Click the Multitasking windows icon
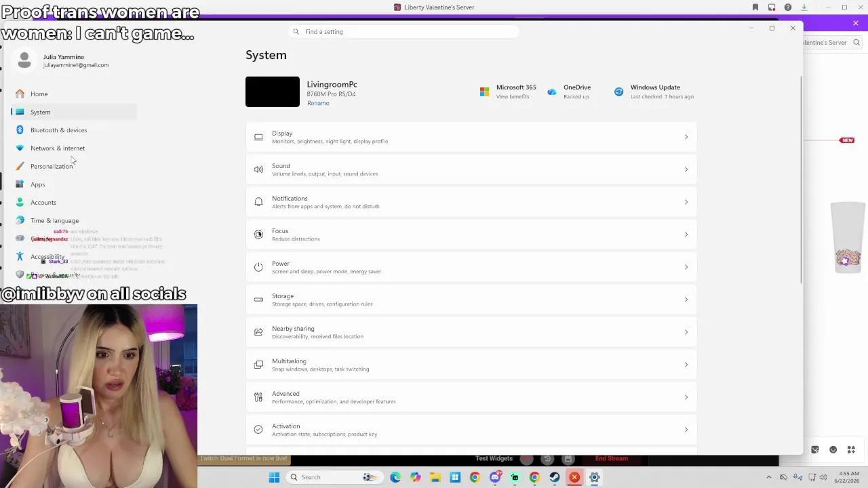Image resolution: width=868 pixels, height=488 pixels. 258,365
